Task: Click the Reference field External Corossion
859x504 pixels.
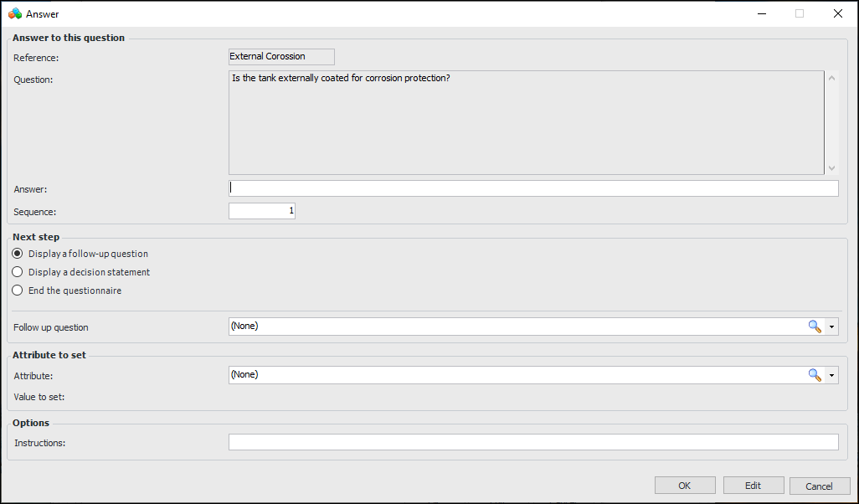Action: click(281, 57)
